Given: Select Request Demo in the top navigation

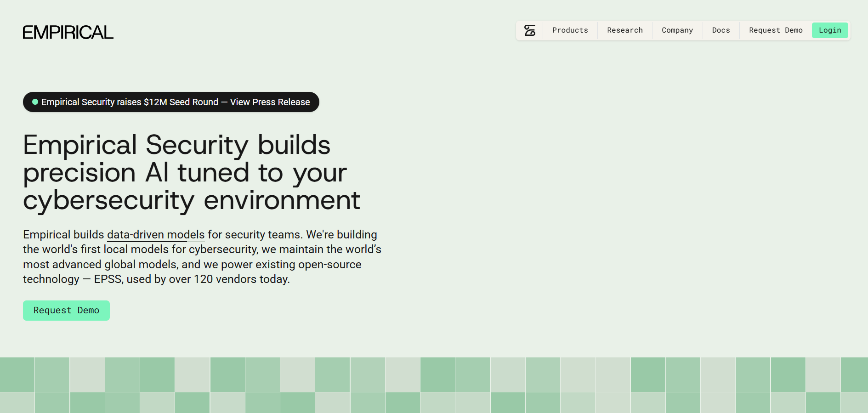Looking at the screenshot, I should click(776, 30).
